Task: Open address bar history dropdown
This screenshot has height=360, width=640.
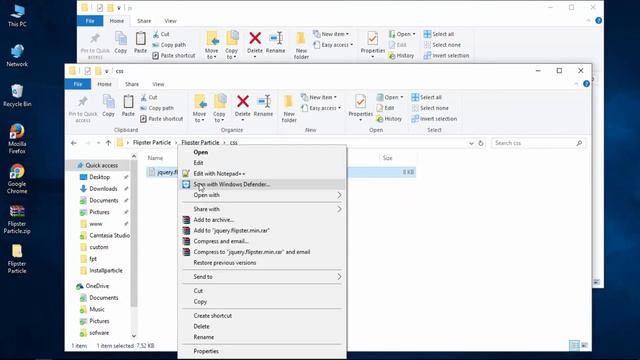Action: pos(471,143)
